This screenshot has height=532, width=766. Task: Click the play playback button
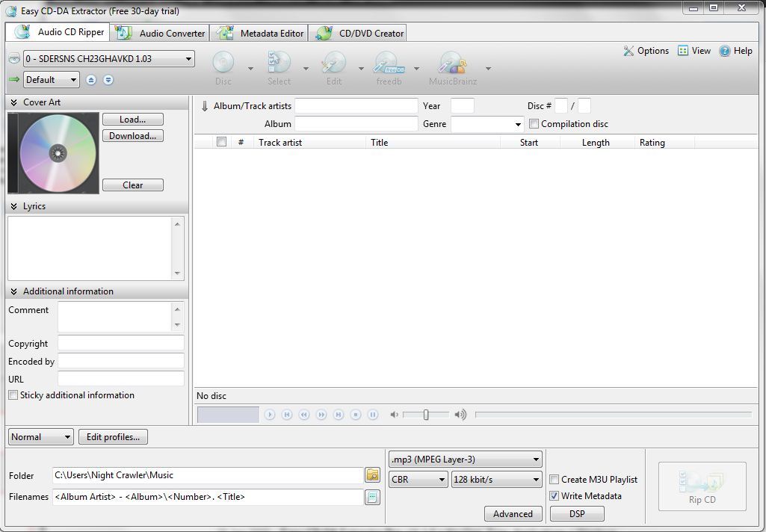270,415
